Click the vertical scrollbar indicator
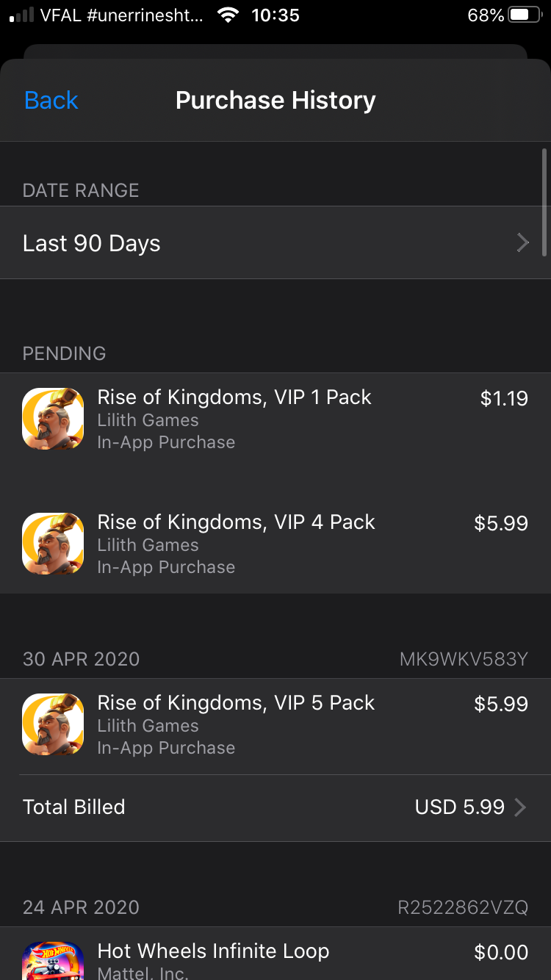551x980 pixels. 544,202
